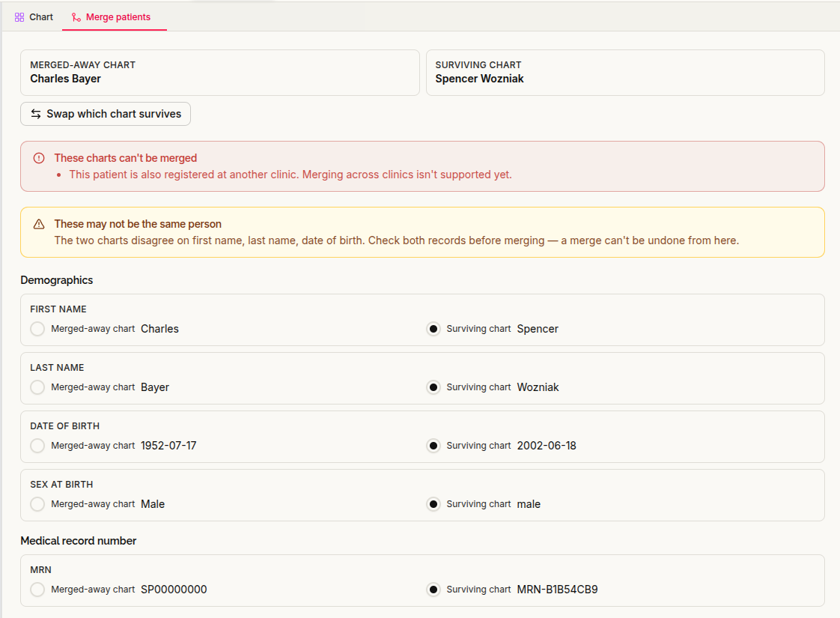Select surviving last name Wozniak
The width and height of the screenshot is (840, 618).
point(433,387)
